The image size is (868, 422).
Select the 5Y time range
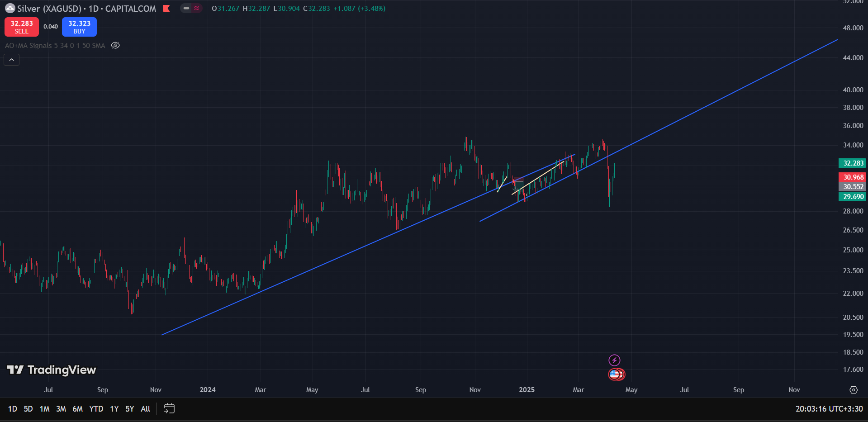(x=130, y=409)
